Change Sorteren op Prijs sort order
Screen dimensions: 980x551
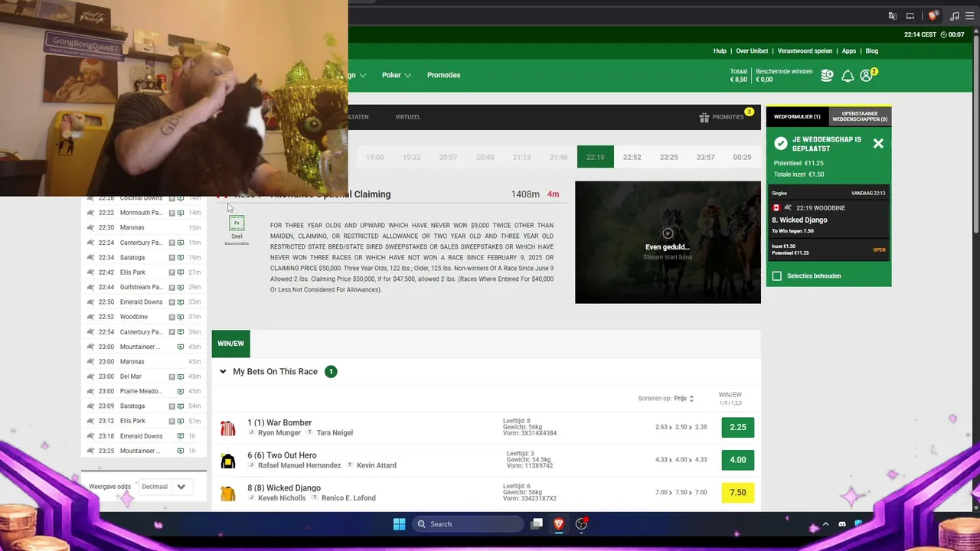684,399
